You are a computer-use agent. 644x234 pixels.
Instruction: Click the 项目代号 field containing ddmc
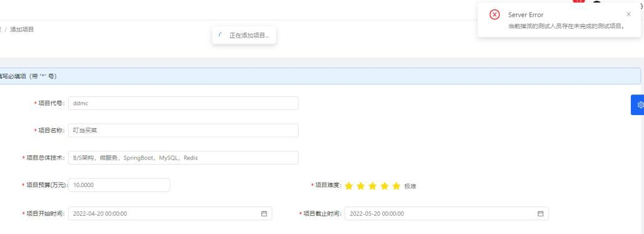183,103
